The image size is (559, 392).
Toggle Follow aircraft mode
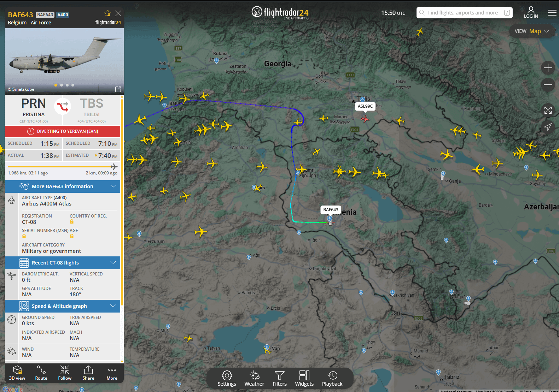65,373
